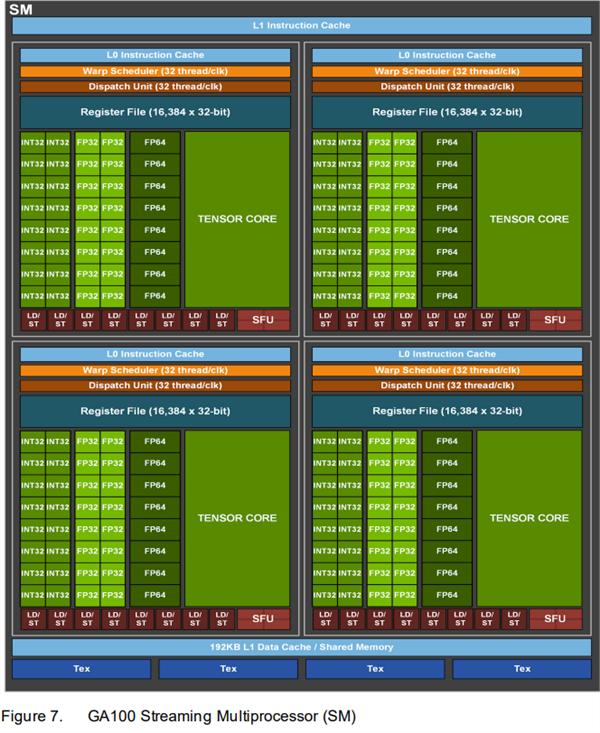Select the L1 Instruction Cache bar
This screenshot has height=733, width=600.
302,26
